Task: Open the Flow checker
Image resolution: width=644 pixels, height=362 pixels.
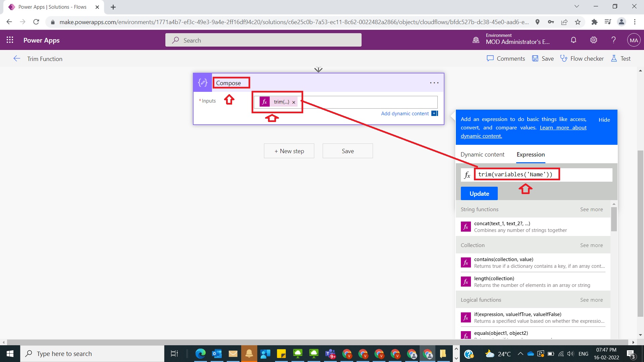Action: click(x=582, y=59)
